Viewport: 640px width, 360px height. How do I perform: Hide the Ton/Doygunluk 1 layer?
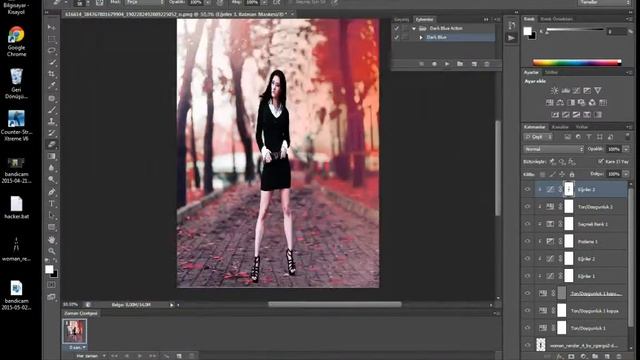pyautogui.click(x=527, y=328)
